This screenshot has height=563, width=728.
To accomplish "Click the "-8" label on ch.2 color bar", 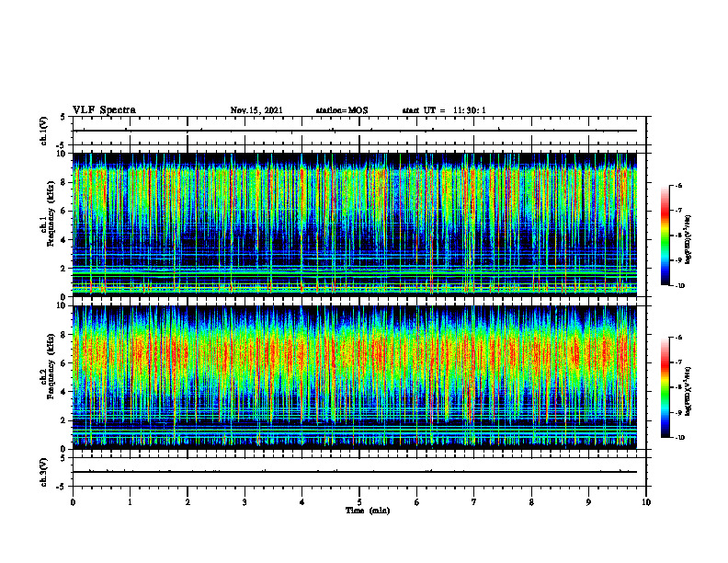I will 678,387.
